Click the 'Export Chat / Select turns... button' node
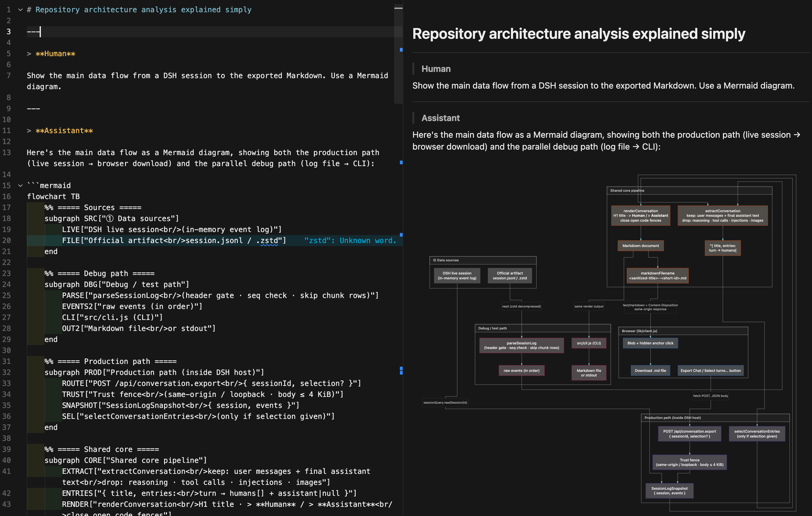The width and height of the screenshot is (812, 516). tap(710, 371)
